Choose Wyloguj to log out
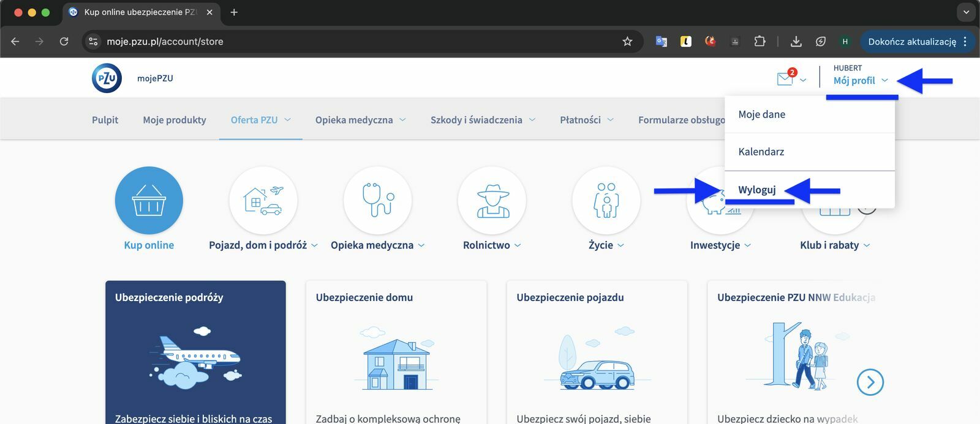 (x=756, y=190)
